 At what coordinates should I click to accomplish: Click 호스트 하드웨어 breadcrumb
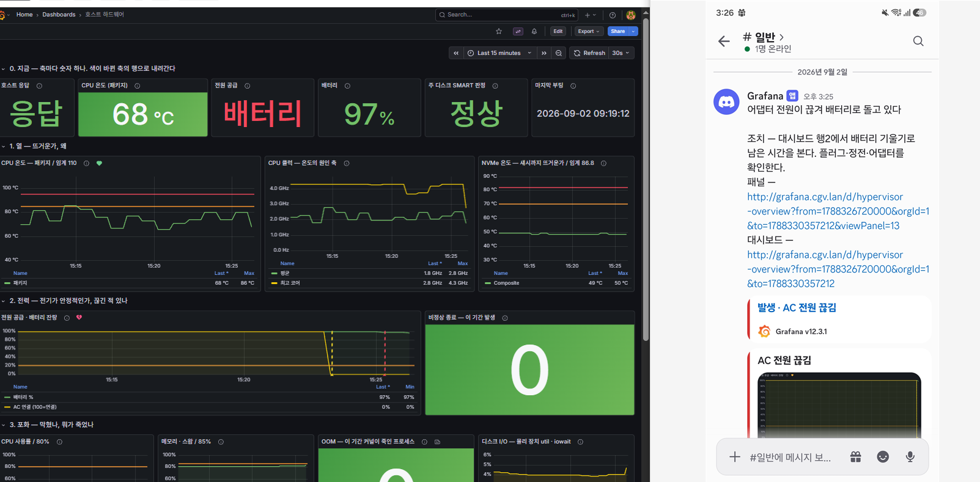pos(105,15)
